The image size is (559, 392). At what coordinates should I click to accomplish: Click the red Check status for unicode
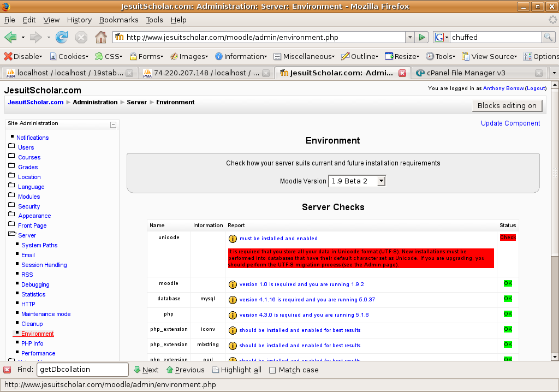coord(508,237)
